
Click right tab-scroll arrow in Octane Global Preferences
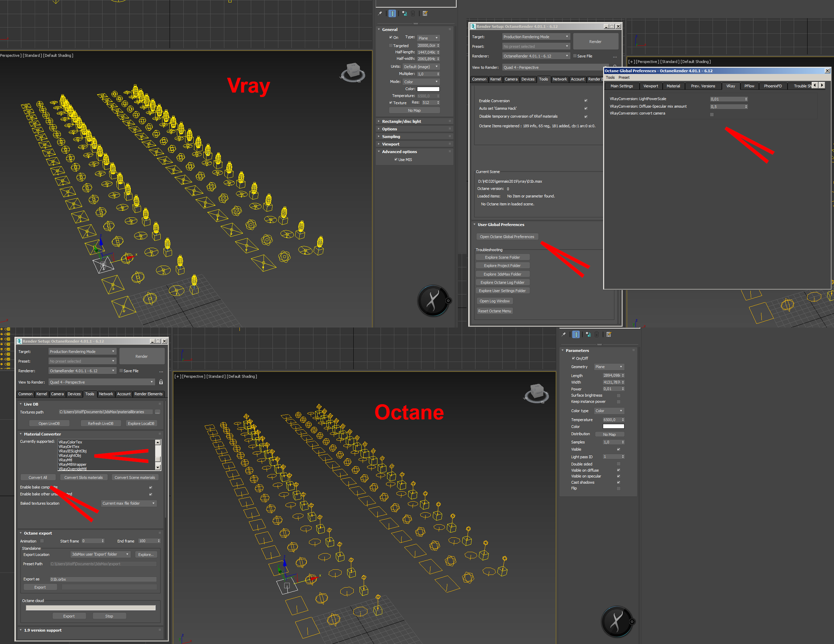coord(822,85)
